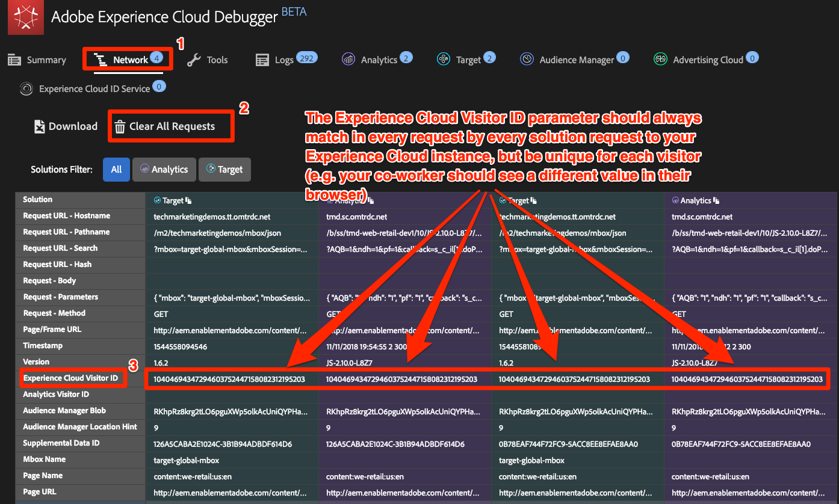Click the "Timestamp" row label
Screen dimensions: 839x504
43,346
